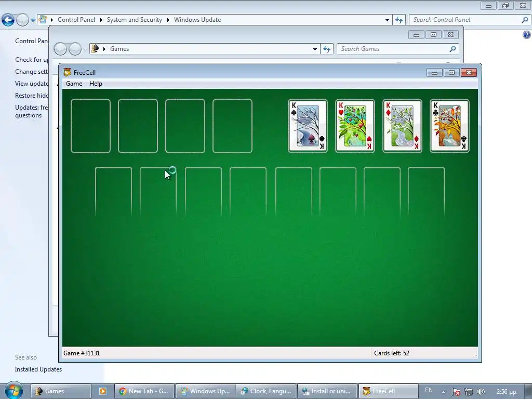Click the first empty free cell slot

(x=90, y=126)
